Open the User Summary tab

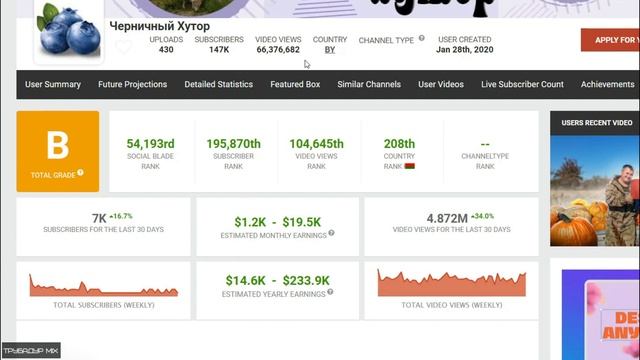click(53, 84)
